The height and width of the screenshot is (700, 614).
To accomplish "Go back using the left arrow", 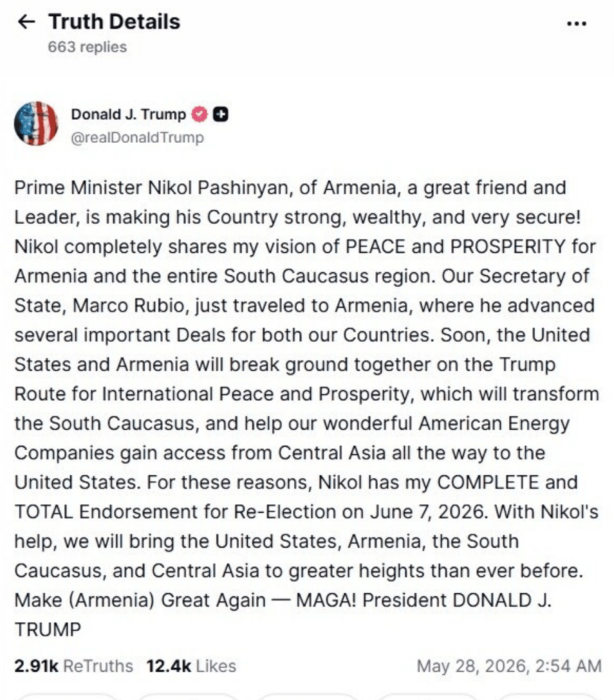I will tap(26, 22).
